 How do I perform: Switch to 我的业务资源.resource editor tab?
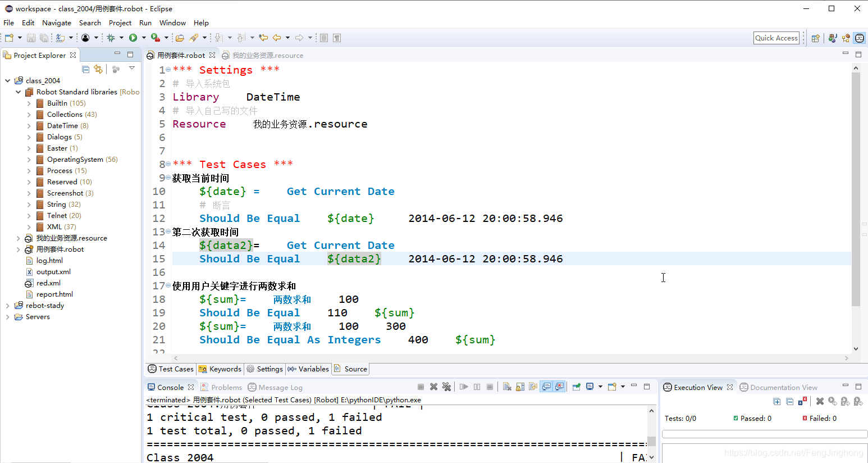[263, 55]
